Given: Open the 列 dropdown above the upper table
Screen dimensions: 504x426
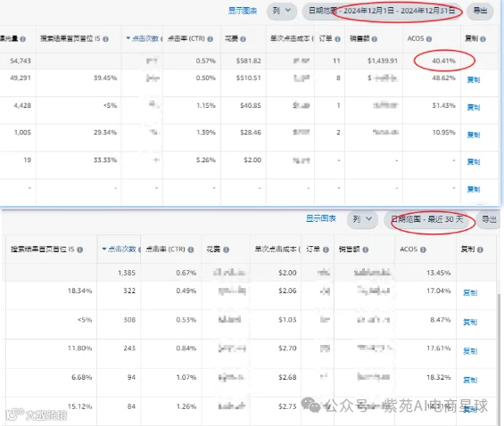Looking at the screenshot, I should tap(282, 11).
